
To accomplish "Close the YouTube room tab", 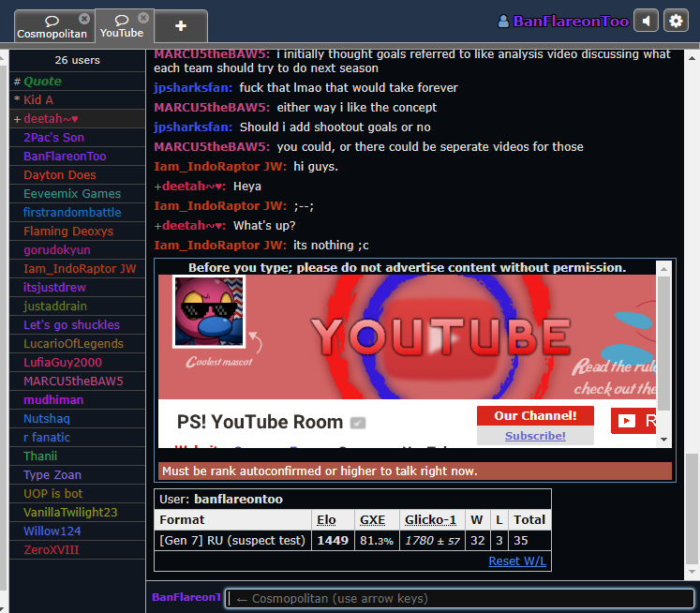I will click(143, 18).
